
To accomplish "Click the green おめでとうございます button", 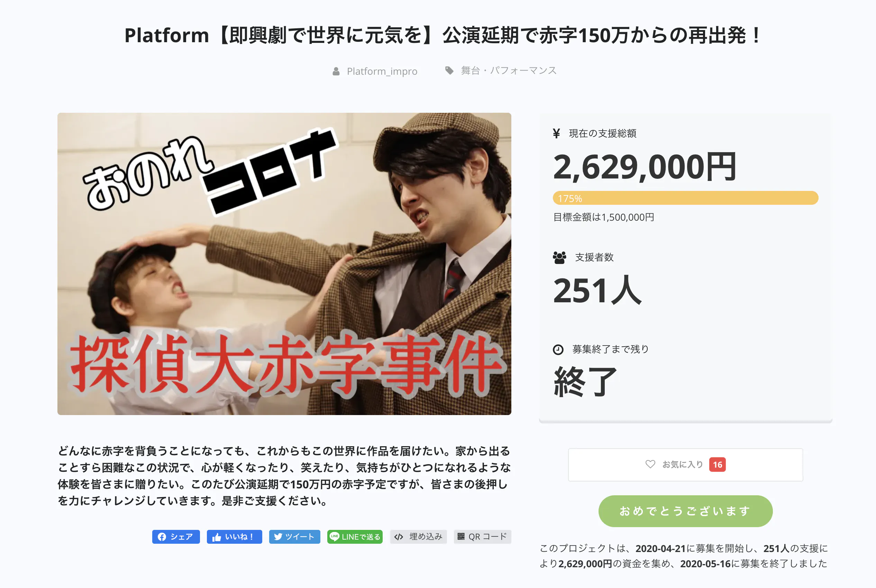I will pos(685,511).
